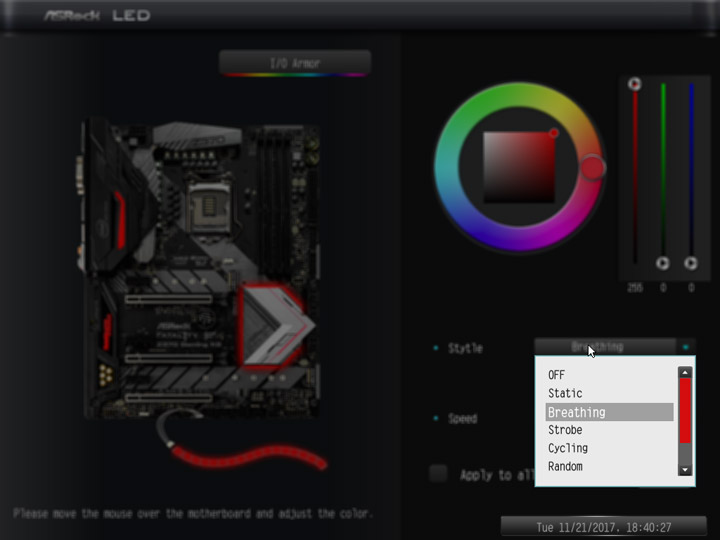
Task: Click the highlighted PCH heatsink on motherboard
Action: [274, 326]
